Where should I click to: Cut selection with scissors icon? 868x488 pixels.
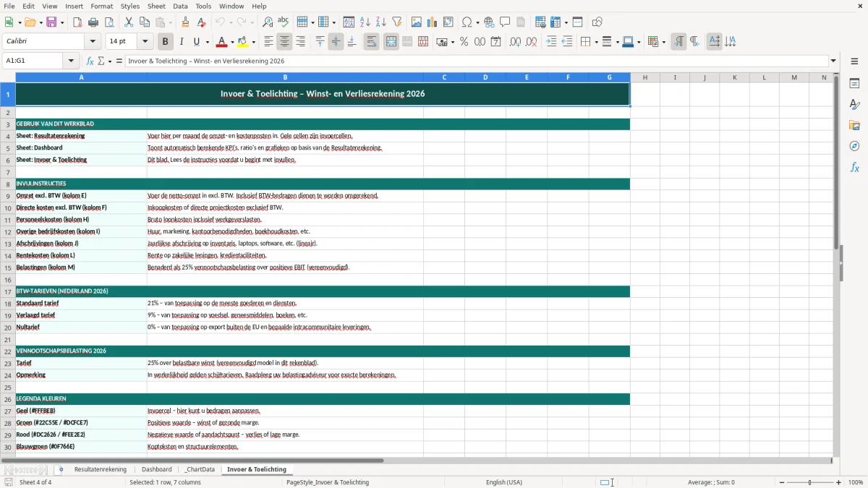point(129,22)
